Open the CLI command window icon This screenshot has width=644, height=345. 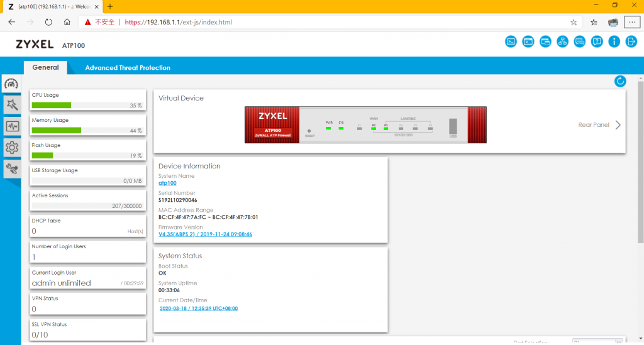pos(528,41)
